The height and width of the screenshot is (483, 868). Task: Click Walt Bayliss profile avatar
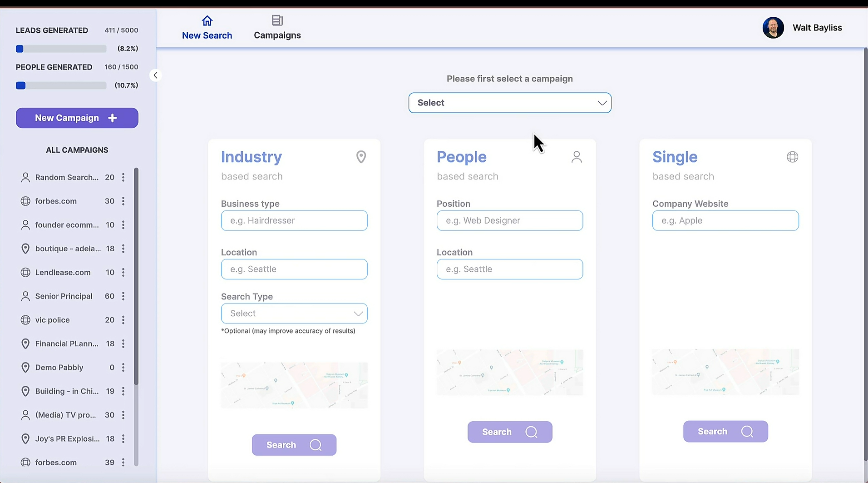tap(773, 28)
